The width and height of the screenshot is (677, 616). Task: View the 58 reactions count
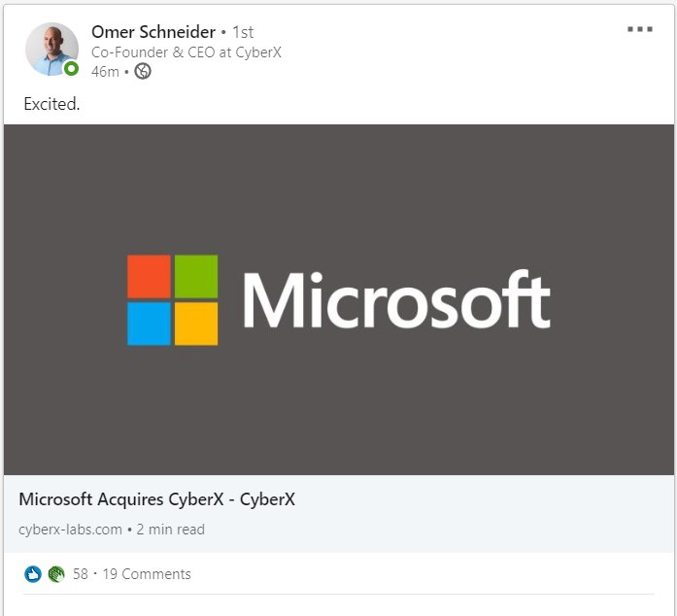tap(80, 574)
